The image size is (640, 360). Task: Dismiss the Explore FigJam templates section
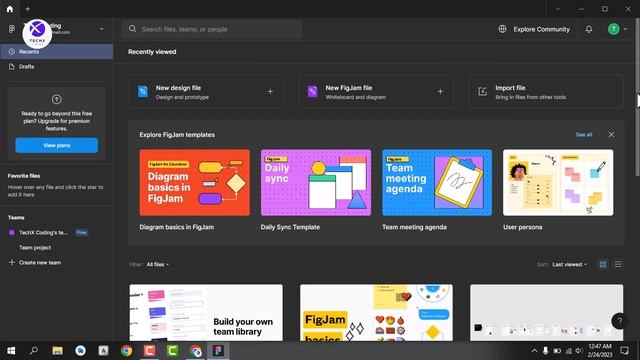point(611,135)
